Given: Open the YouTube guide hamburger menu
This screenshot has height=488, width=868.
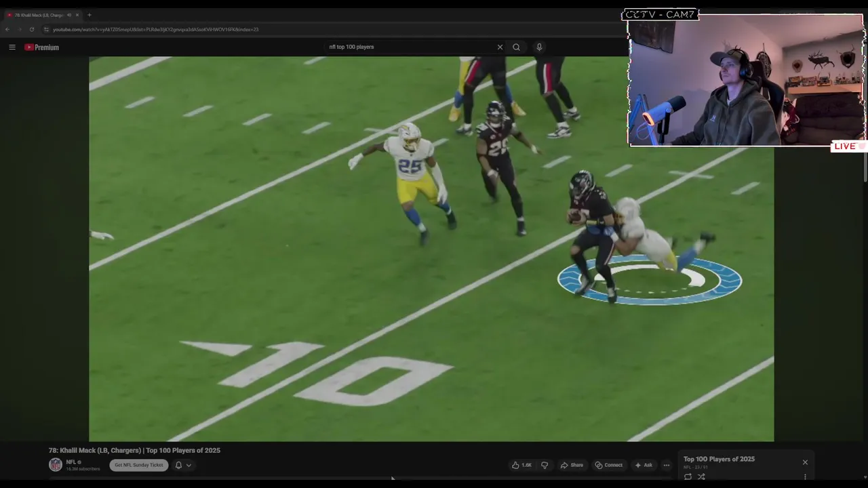Looking at the screenshot, I should pyautogui.click(x=12, y=47).
